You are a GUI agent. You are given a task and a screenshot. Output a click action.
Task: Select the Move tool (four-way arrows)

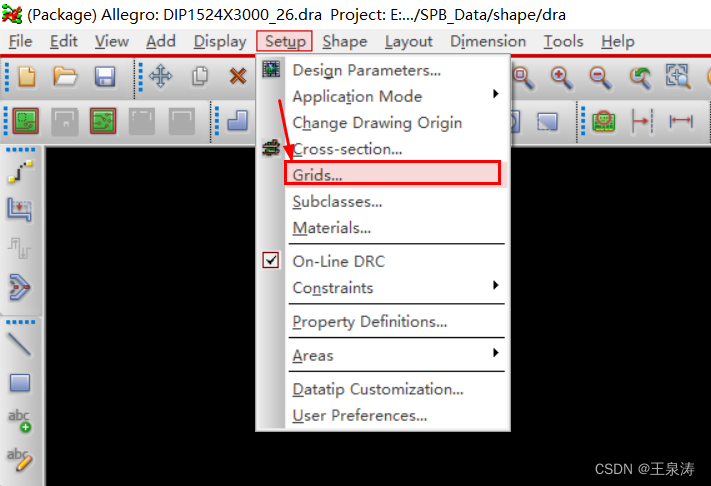click(x=160, y=76)
